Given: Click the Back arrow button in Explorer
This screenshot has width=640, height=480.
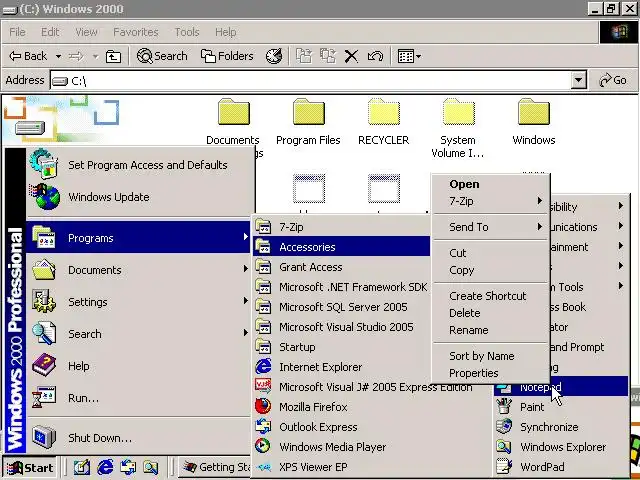Looking at the screenshot, I should 28,56.
